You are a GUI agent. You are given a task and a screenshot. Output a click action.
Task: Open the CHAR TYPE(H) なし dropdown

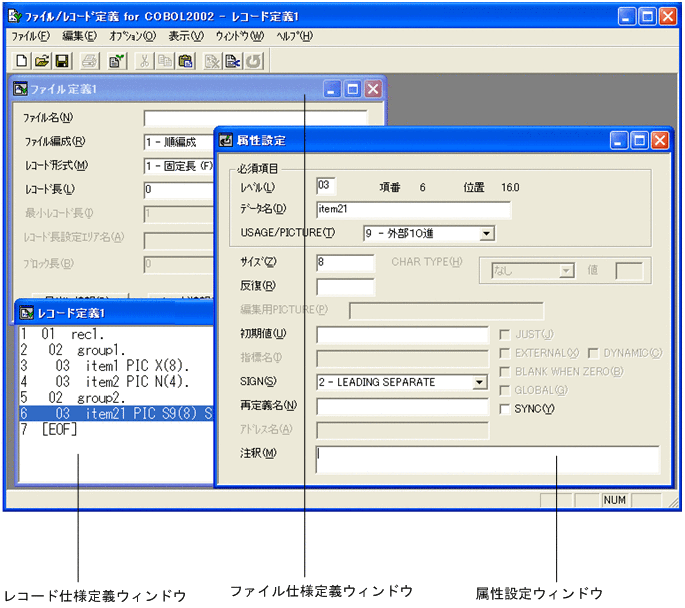566,271
